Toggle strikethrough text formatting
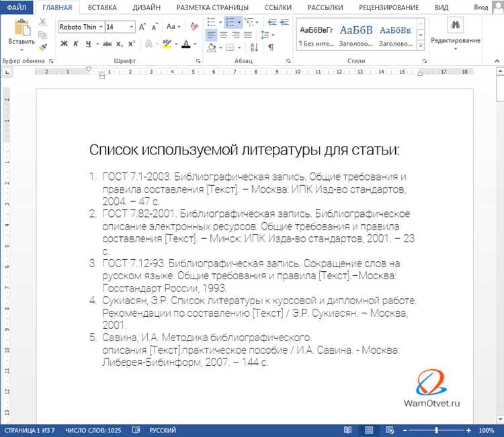This screenshot has width=504, height=437. tap(107, 44)
